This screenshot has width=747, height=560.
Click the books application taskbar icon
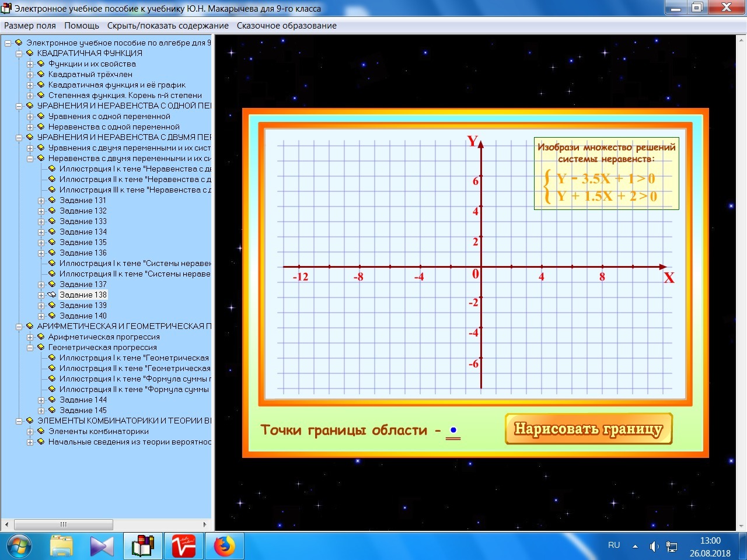[x=143, y=546]
